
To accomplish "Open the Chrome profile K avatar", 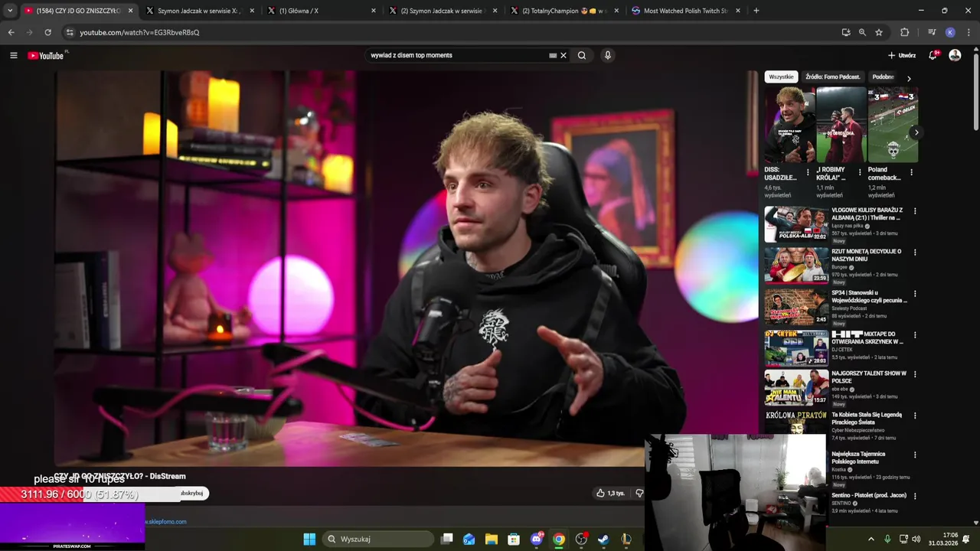I will (x=950, y=32).
